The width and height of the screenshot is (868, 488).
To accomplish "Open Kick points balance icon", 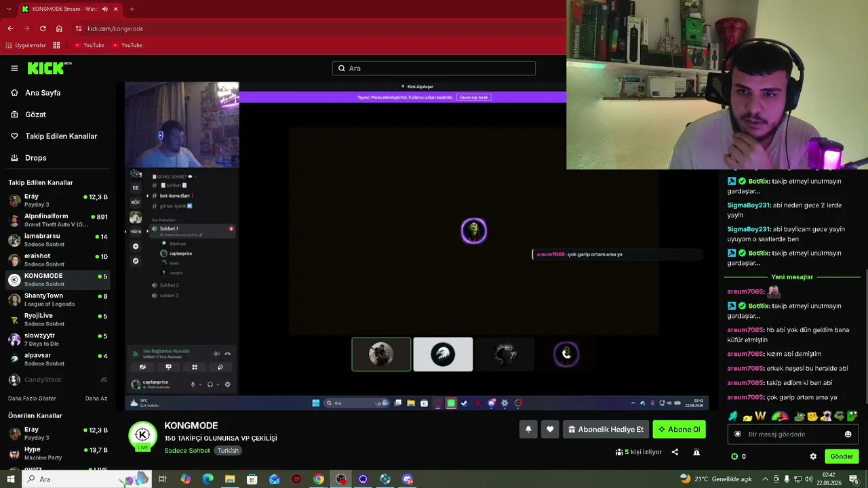I will (734, 457).
